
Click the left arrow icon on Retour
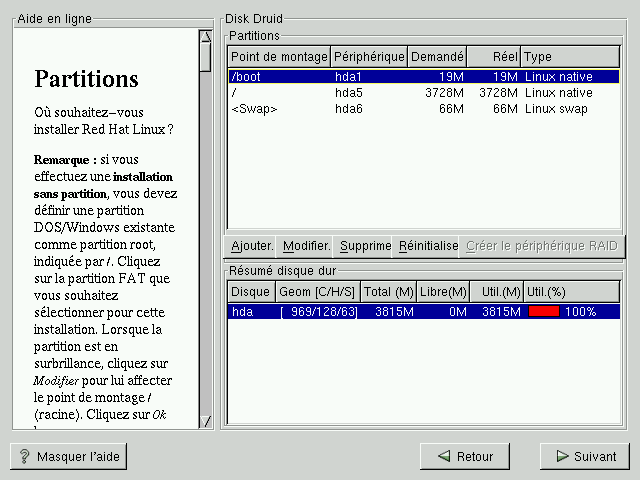(x=443, y=456)
